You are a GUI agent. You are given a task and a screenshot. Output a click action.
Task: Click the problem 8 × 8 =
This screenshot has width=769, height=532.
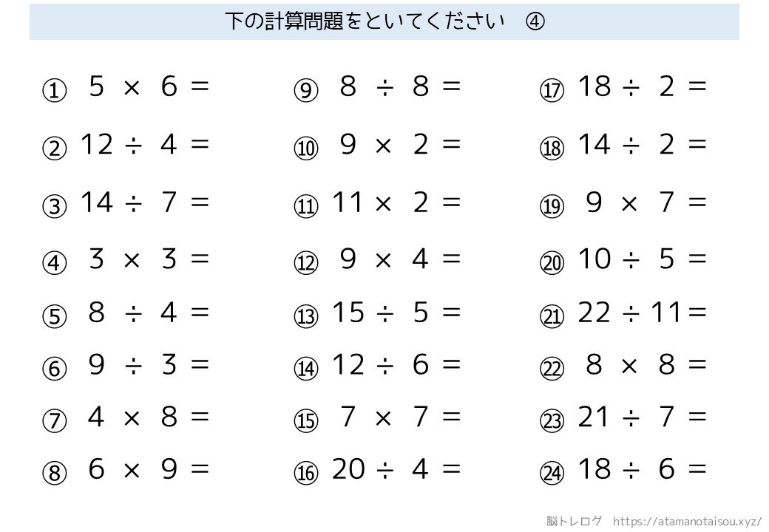coord(646,365)
